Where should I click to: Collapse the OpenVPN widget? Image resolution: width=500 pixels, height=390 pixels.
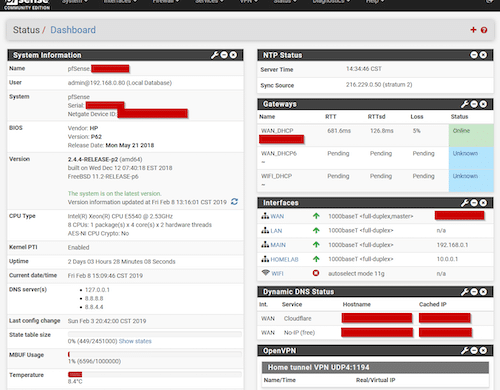pos(474,350)
